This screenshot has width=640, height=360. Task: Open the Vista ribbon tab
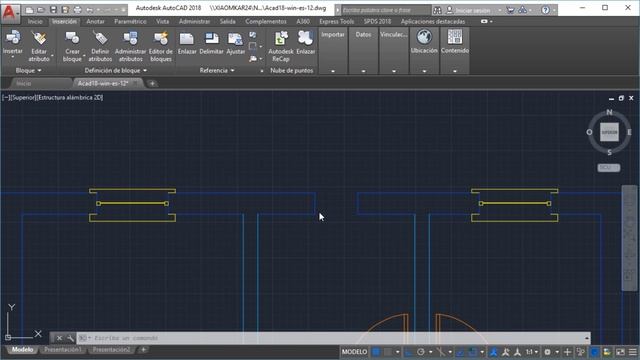[162, 21]
